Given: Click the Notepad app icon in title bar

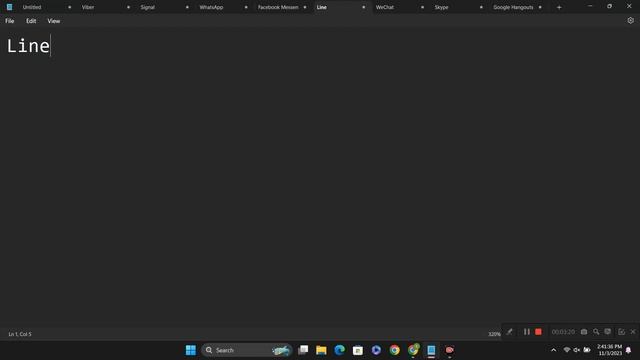Looking at the screenshot, I should (x=9, y=7).
